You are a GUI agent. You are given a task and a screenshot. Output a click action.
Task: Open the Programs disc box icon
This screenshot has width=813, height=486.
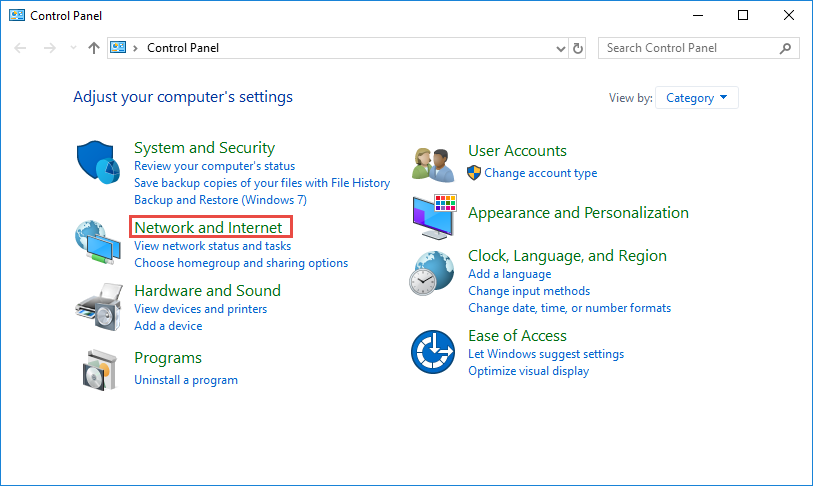[x=98, y=369]
